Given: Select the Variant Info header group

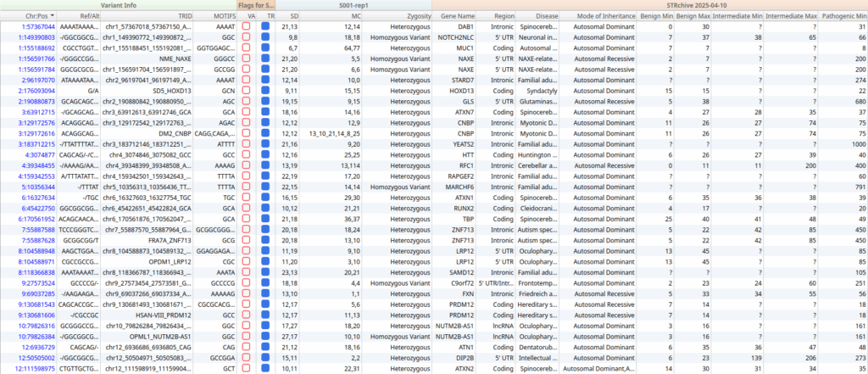Looking at the screenshot, I should 119,5.
